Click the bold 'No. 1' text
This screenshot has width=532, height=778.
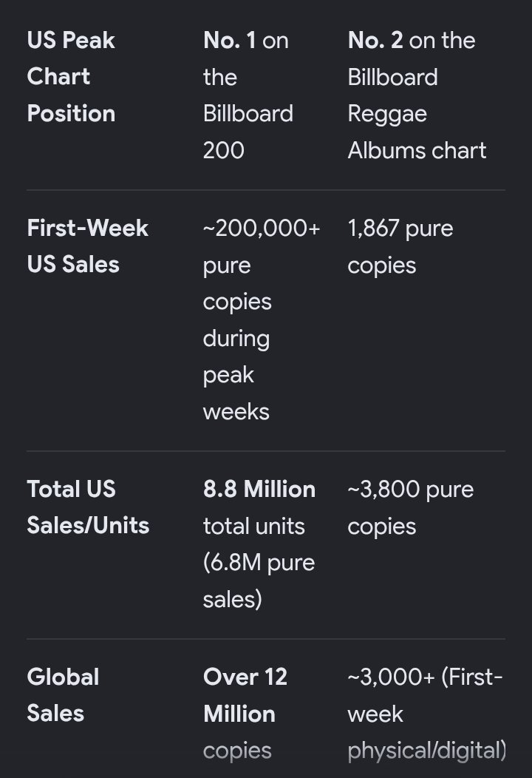click(230, 40)
